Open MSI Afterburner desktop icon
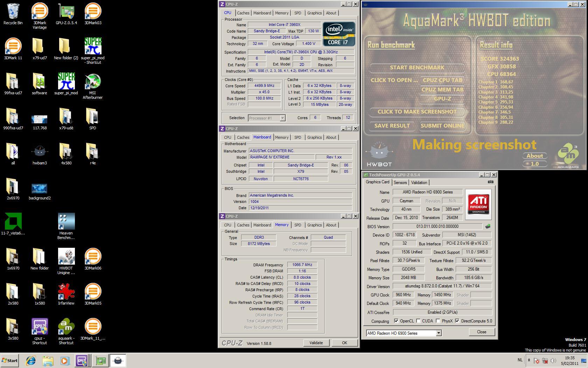588x368 pixels. pos(93,86)
